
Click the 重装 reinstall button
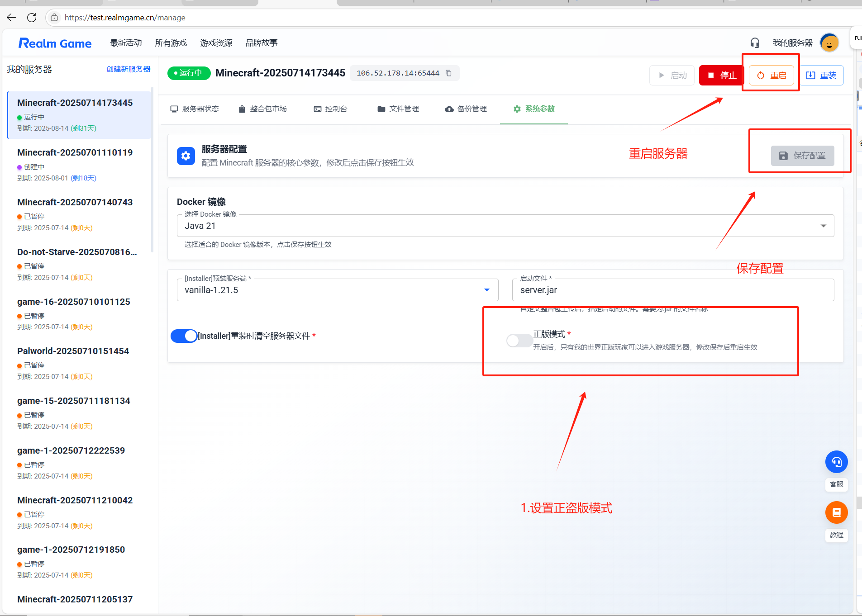pos(821,76)
